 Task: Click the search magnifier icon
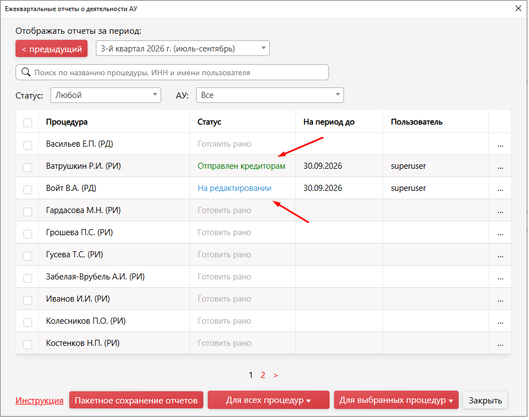tap(26, 72)
